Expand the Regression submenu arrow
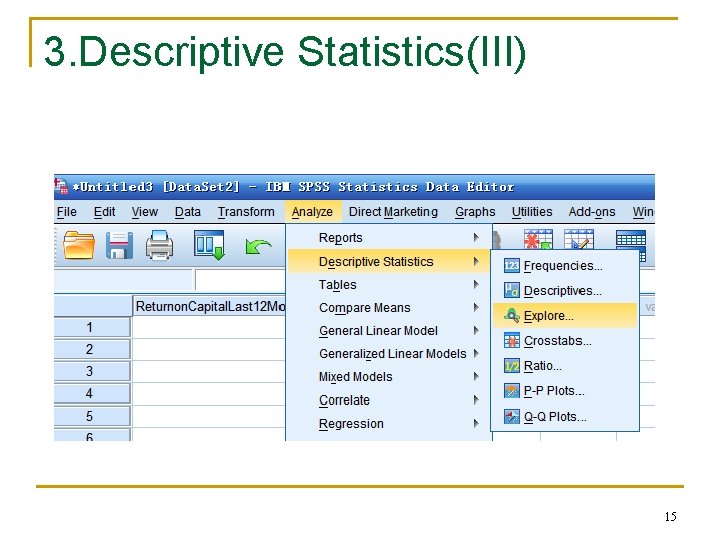Viewport: 720px width, 540px height. [476, 423]
